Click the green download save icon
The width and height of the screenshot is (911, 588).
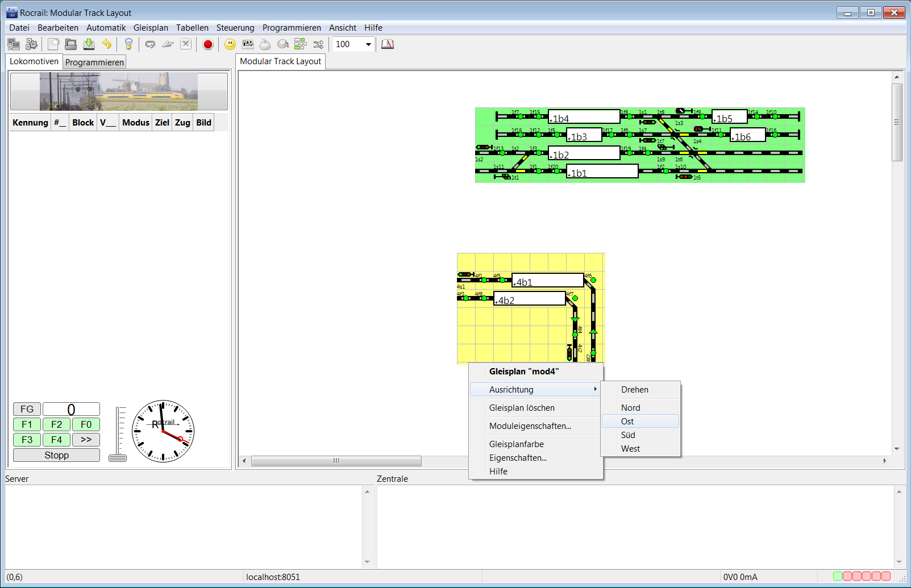coord(89,44)
